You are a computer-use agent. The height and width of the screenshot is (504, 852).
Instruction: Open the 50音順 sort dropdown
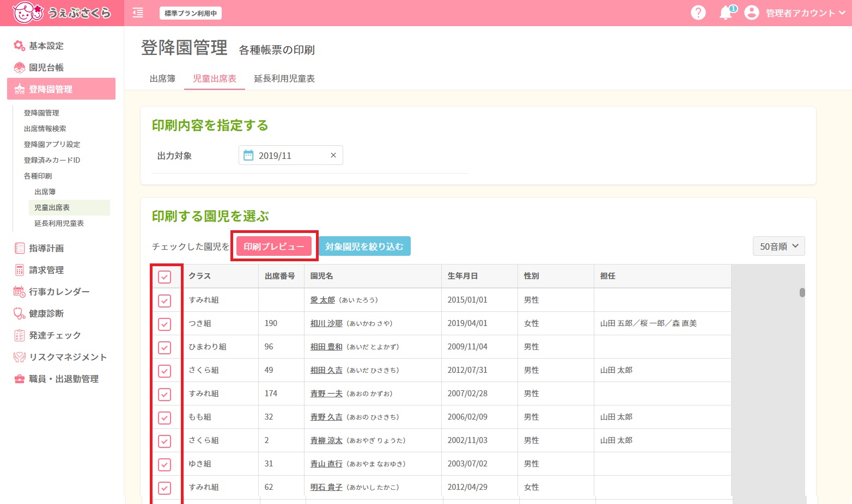click(x=778, y=246)
